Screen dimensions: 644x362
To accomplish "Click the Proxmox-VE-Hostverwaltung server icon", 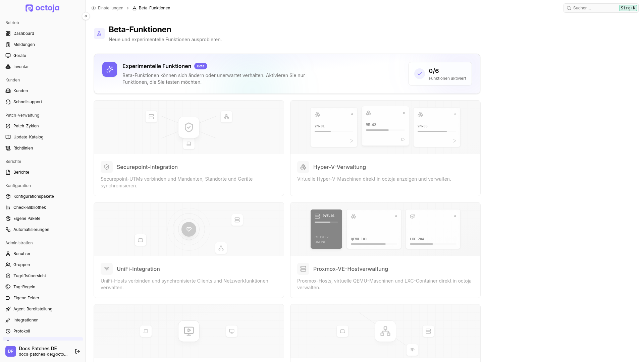I will coord(303,269).
